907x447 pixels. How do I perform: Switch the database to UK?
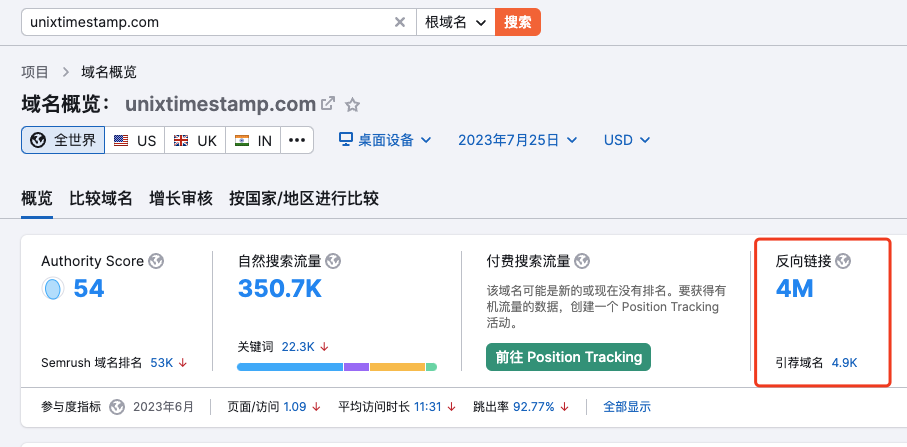(x=195, y=140)
